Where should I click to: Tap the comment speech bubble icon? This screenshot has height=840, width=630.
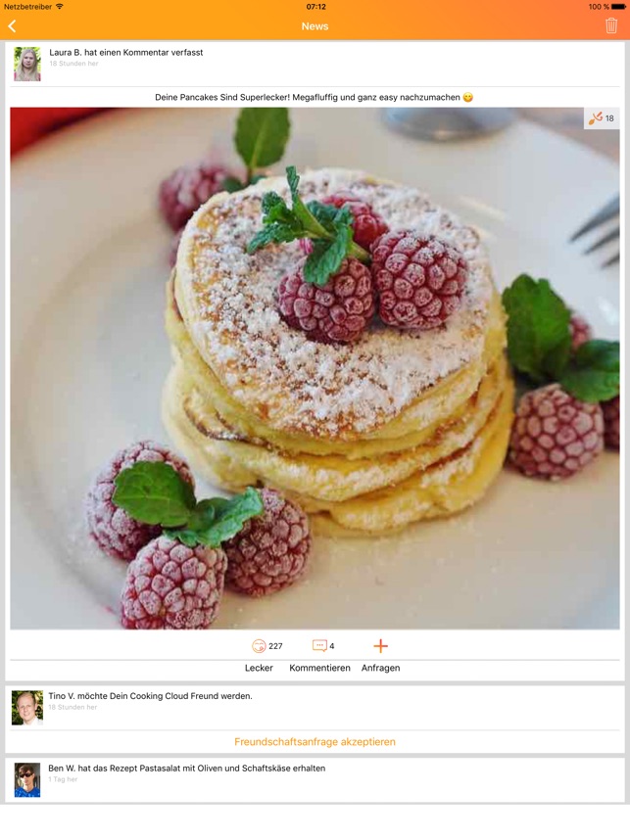319,645
